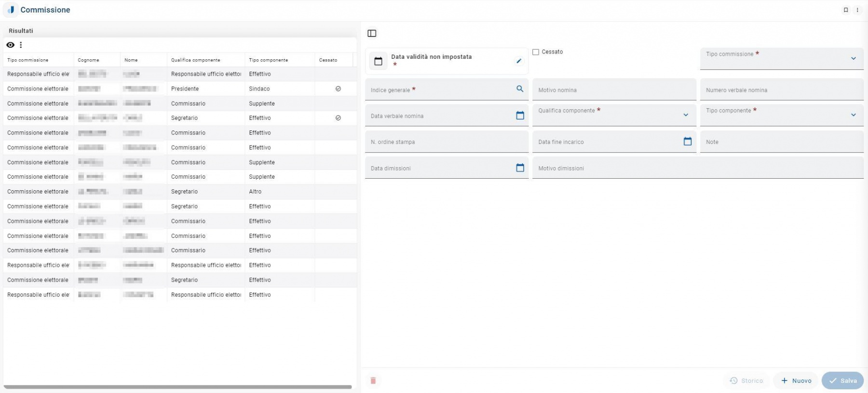Click the calendar icon beside Data validità non impostata

click(379, 61)
